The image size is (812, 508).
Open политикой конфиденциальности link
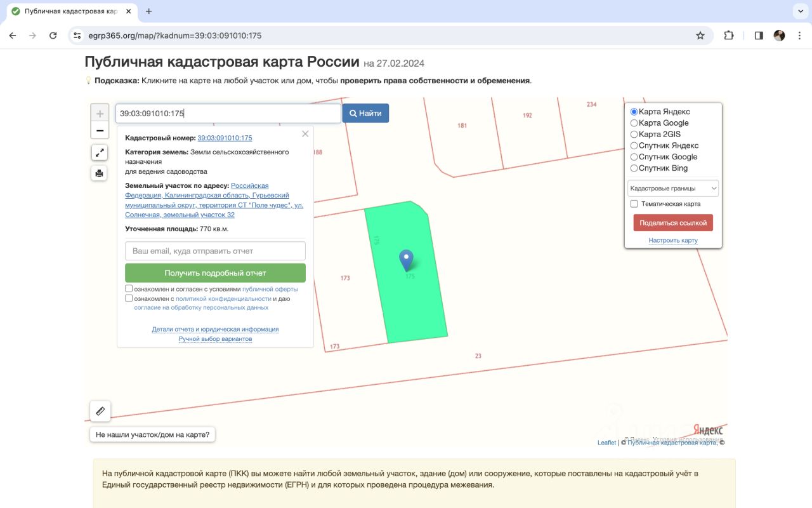pyautogui.click(x=223, y=298)
